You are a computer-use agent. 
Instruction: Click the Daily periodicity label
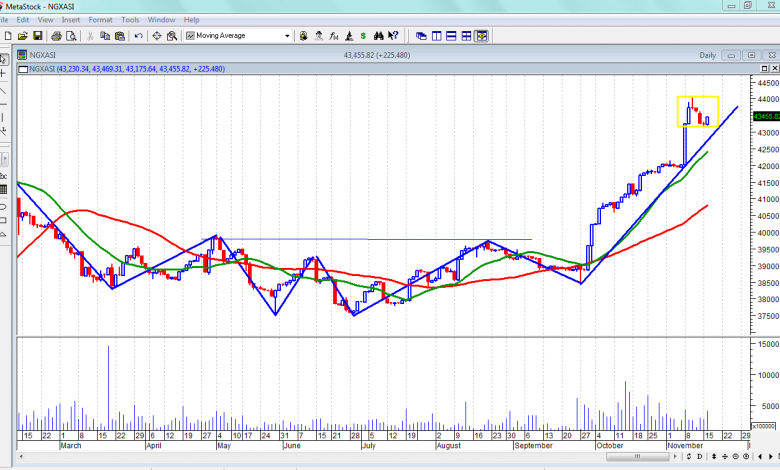[708, 55]
